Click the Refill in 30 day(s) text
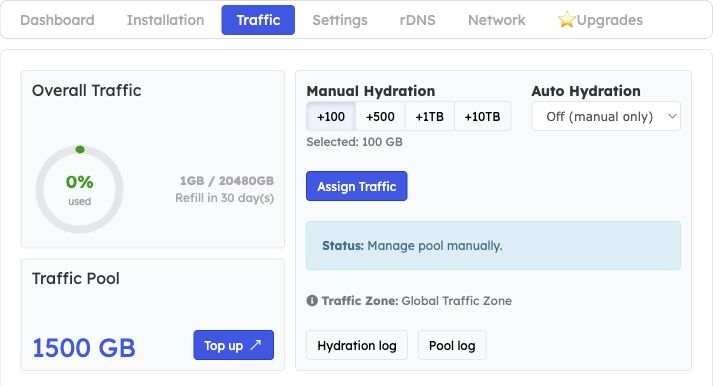This screenshot has height=386, width=713. (x=225, y=198)
